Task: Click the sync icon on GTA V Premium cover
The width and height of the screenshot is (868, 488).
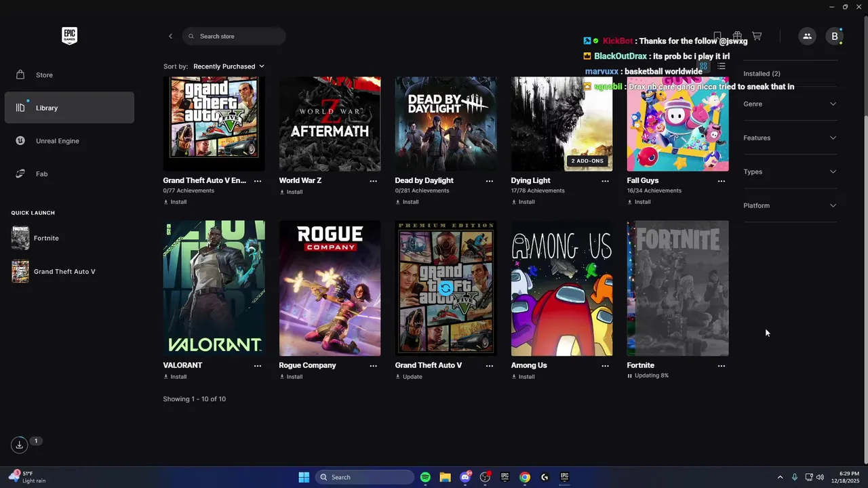Action: click(x=446, y=288)
